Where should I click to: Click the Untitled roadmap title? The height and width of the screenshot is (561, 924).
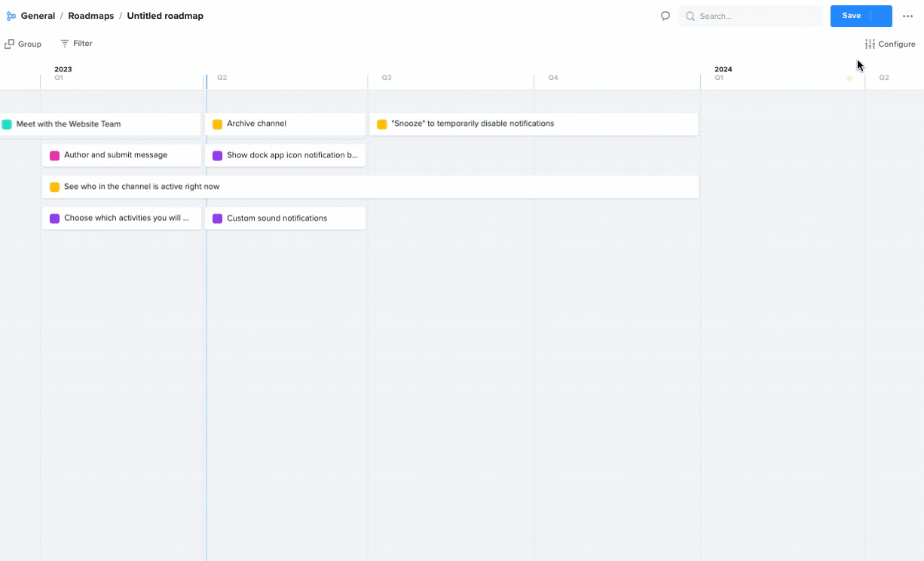point(165,16)
